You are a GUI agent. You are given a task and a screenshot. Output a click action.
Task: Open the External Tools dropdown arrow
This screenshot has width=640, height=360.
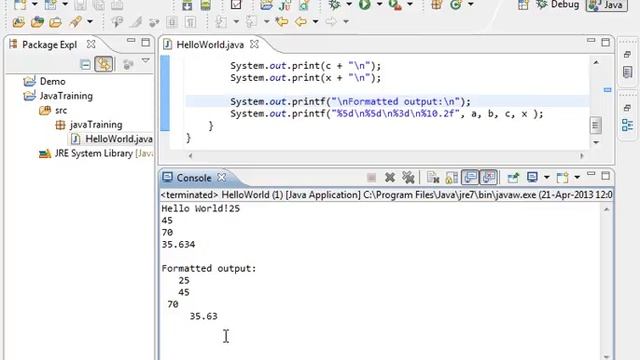[410, 4]
